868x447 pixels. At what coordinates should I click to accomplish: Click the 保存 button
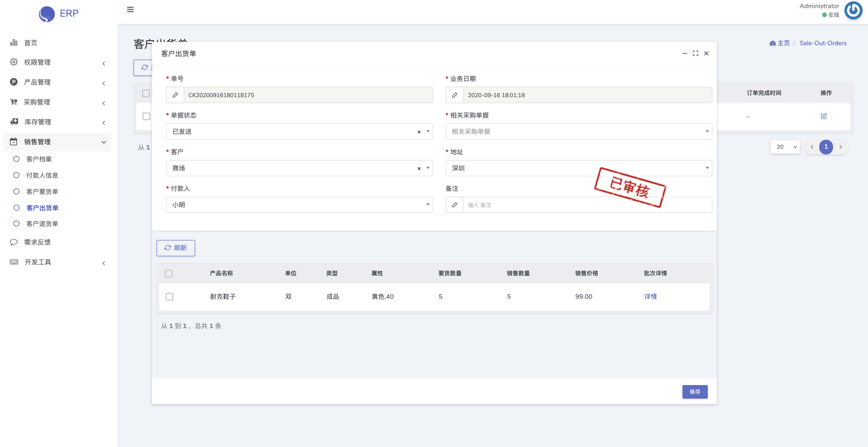695,392
